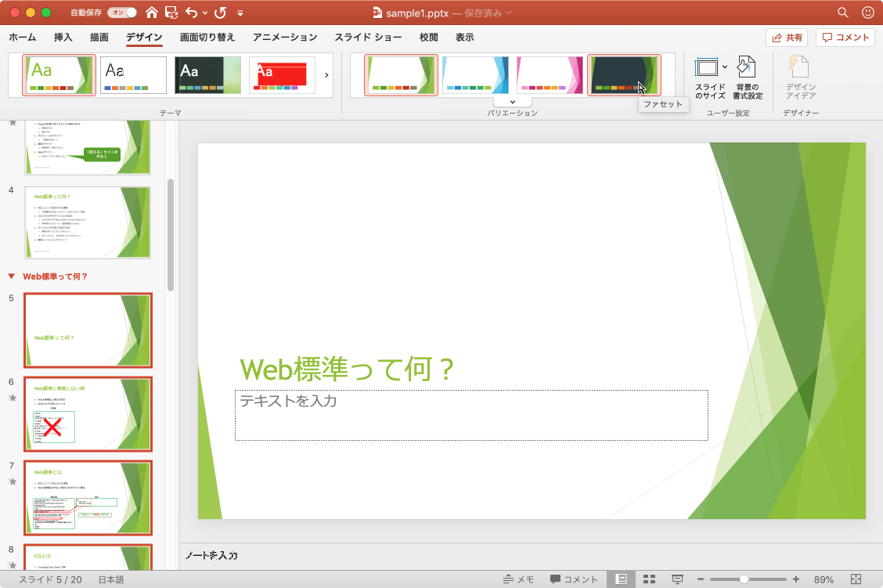Open the Insert (挿入) tab
This screenshot has height=588, width=883.
click(63, 37)
